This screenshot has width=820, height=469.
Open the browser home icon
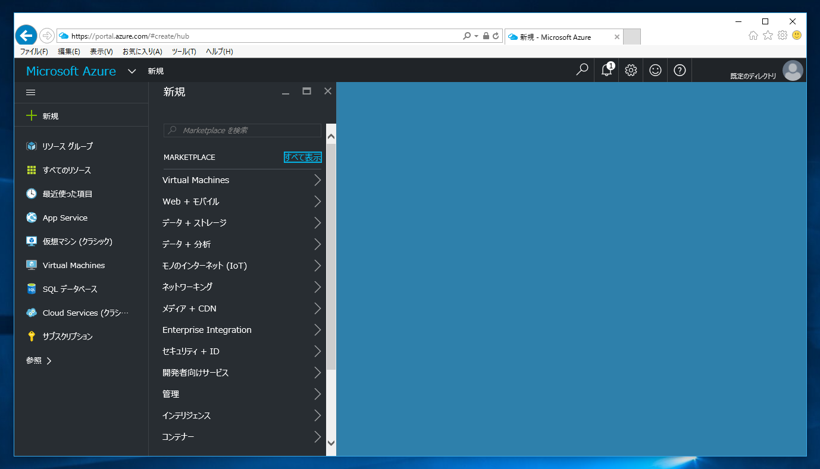[753, 36]
